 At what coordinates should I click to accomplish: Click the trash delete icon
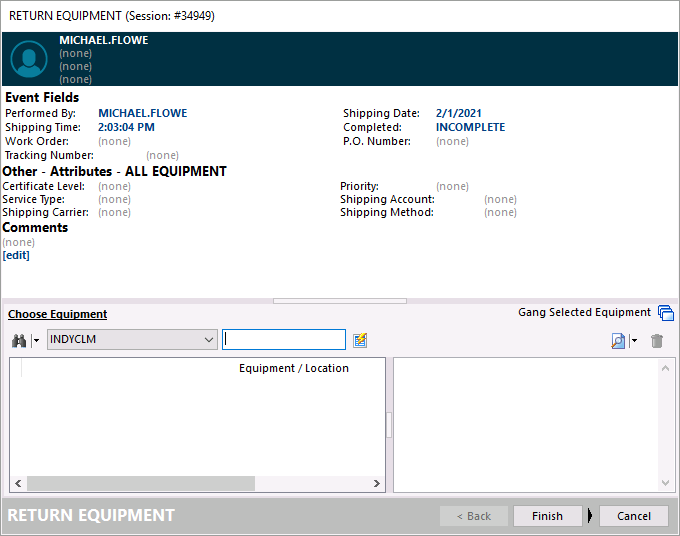[x=657, y=341]
